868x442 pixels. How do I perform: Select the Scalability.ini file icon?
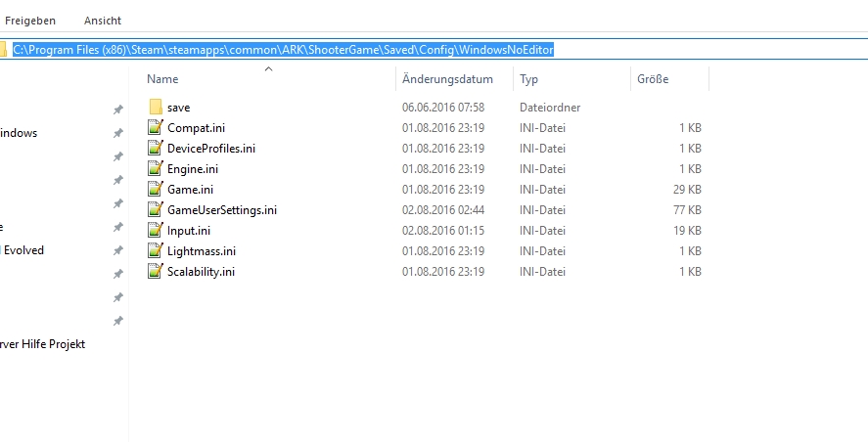(156, 271)
